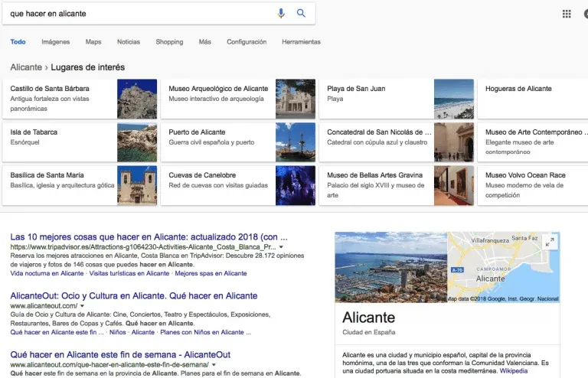Click 'Vida nocturna en Alicante' sitelink
The image size is (588, 378).
pyautogui.click(x=47, y=273)
